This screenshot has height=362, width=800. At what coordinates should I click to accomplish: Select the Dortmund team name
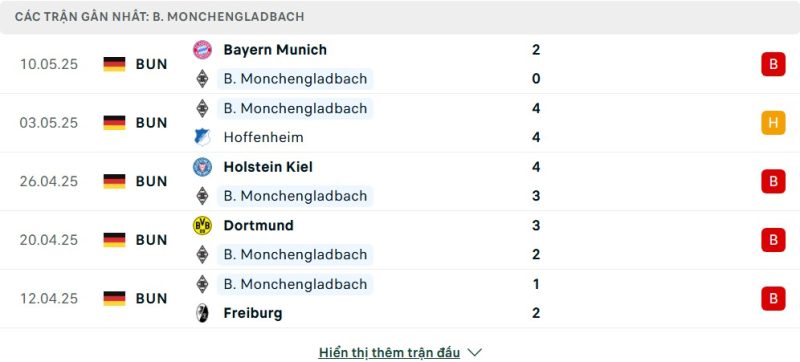tap(258, 225)
